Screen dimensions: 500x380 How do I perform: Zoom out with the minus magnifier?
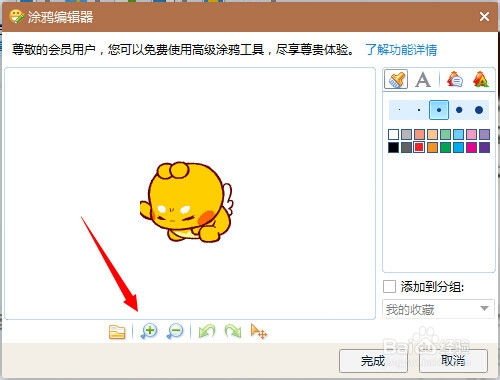[175, 332]
